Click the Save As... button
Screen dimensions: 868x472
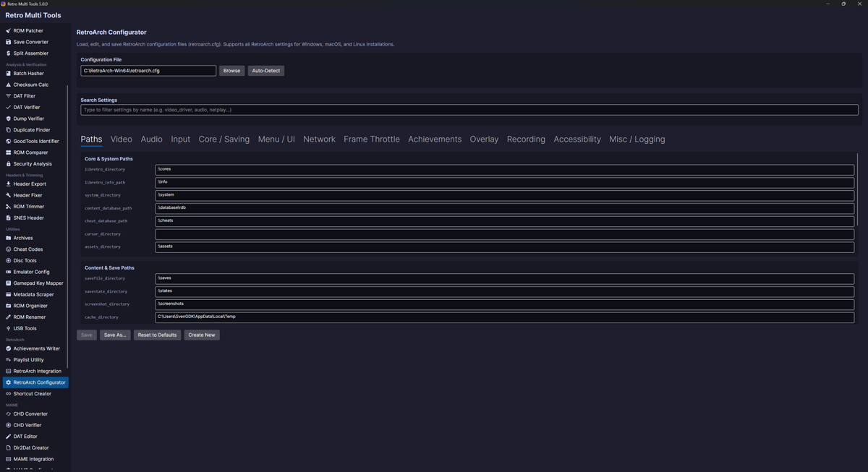(115, 335)
